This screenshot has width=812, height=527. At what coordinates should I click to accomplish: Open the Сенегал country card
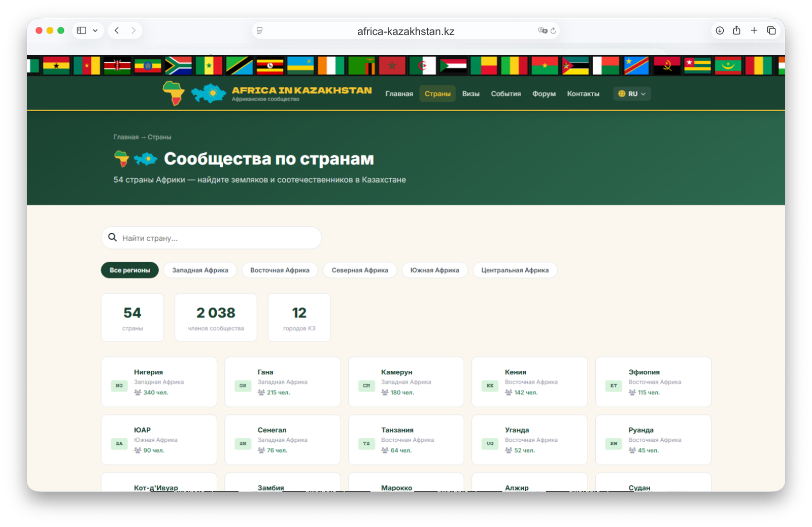tap(283, 440)
